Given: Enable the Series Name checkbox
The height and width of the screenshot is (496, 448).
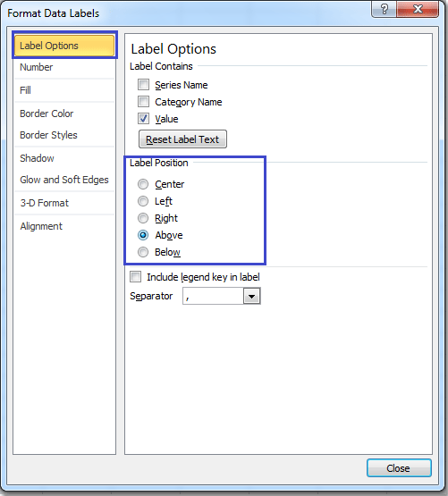Looking at the screenshot, I should (x=143, y=85).
